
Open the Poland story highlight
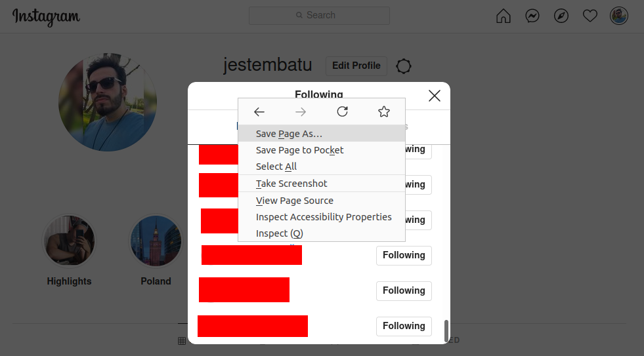pyautogui.click(x=156, y=241)
